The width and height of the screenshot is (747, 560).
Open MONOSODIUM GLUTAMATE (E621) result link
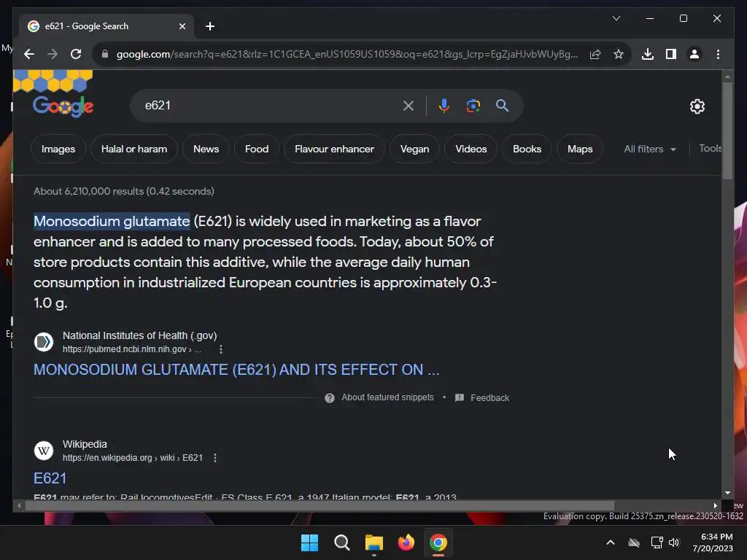point(236,370)
